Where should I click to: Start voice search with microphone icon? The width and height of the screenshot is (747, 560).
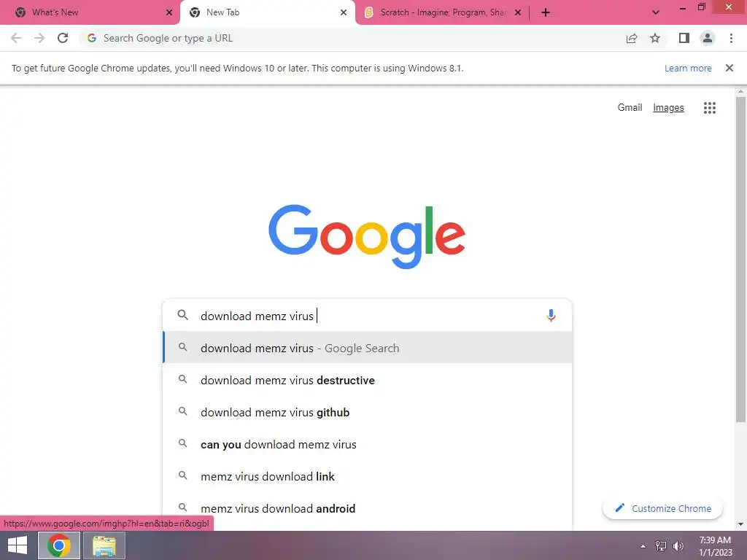551,315
